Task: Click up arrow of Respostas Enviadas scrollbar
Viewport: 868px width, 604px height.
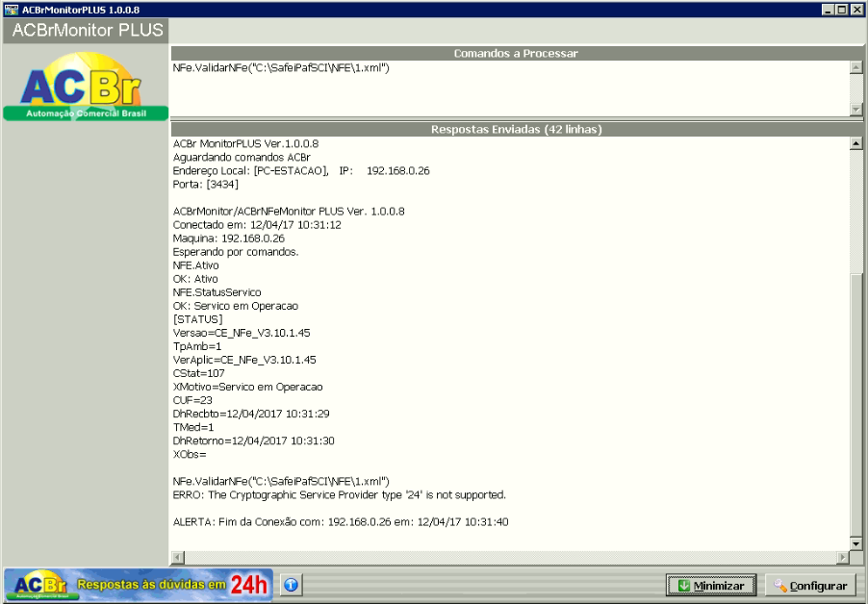Action: click(x=855, y=143)
